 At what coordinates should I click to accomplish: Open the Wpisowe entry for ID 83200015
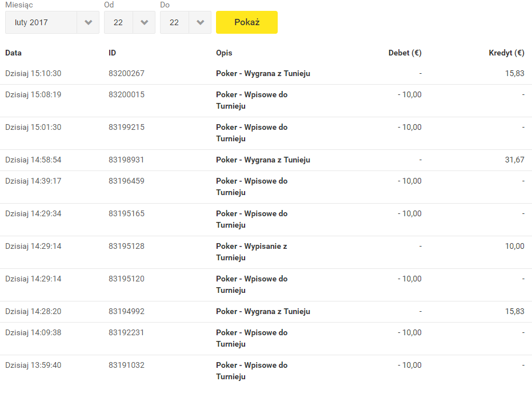(252, 100)
